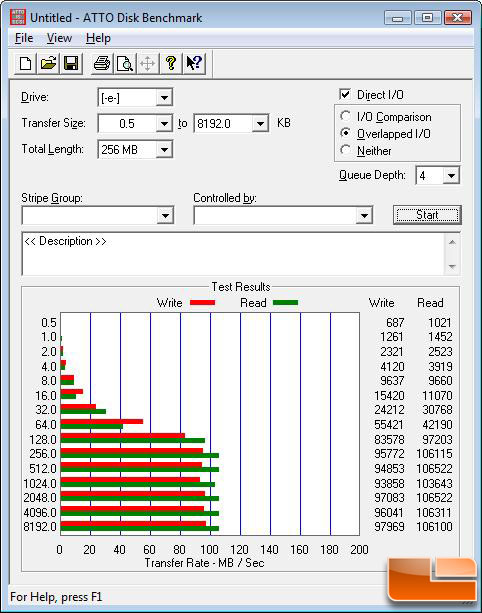Open the Help menu
The height and width of the screenshot is (613, 482).
pyautogui.click(x=98, y=38)
